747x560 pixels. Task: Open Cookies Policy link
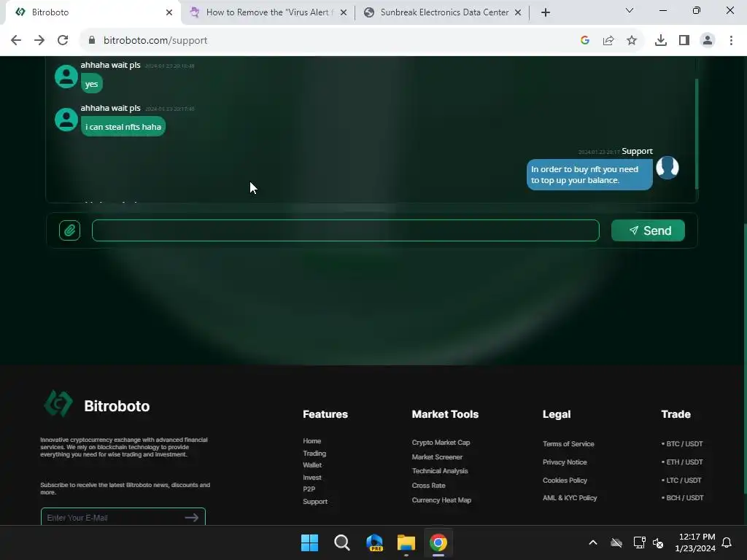point(565,480)
